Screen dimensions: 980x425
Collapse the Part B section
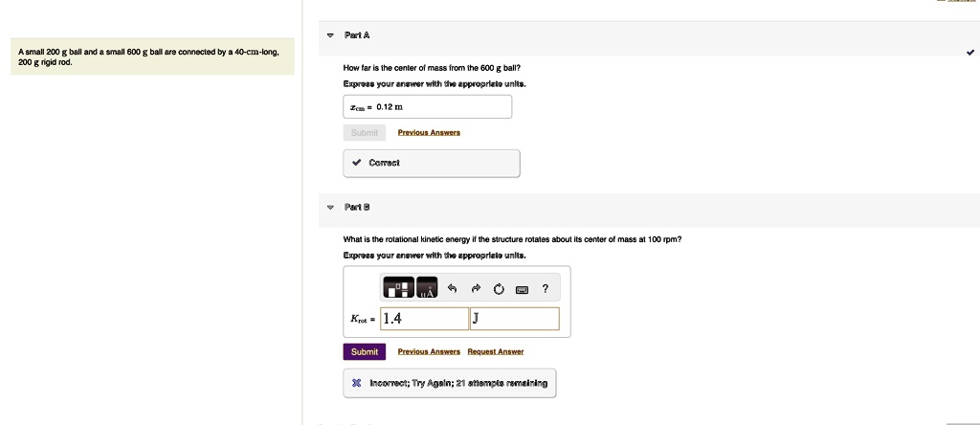330,207
